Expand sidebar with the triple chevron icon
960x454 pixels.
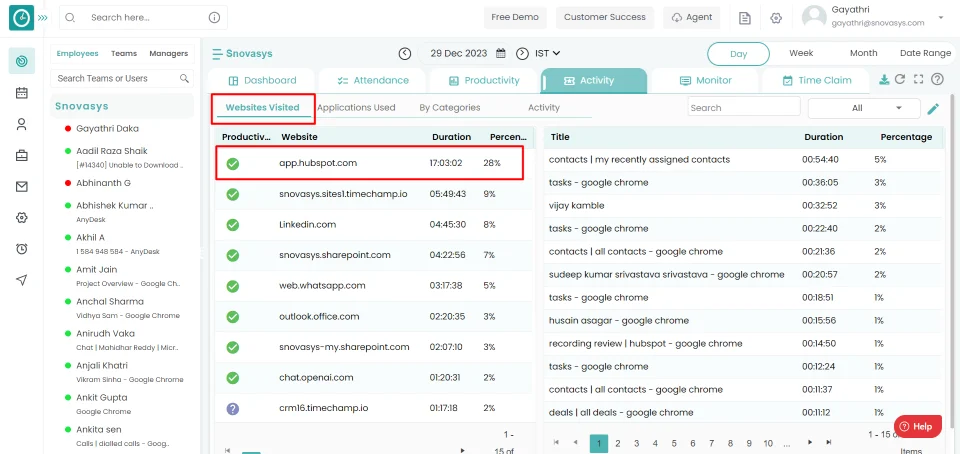(x=42, y=18)
